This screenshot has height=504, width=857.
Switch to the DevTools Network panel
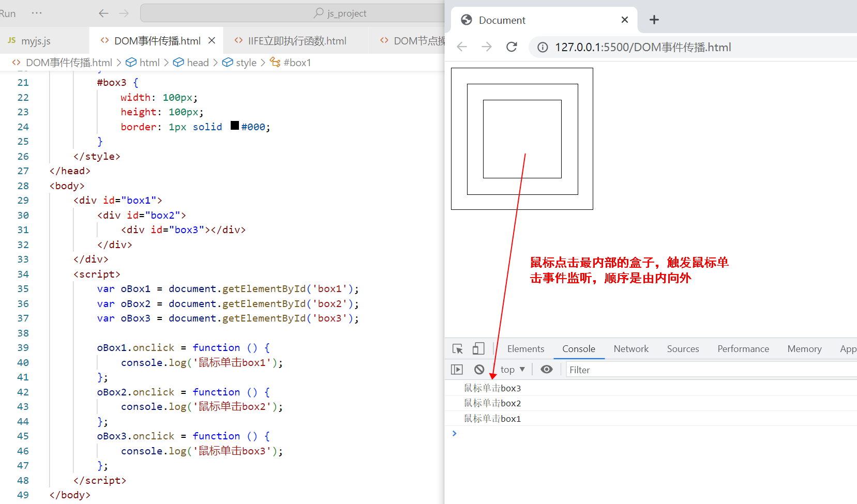[631, 349]
